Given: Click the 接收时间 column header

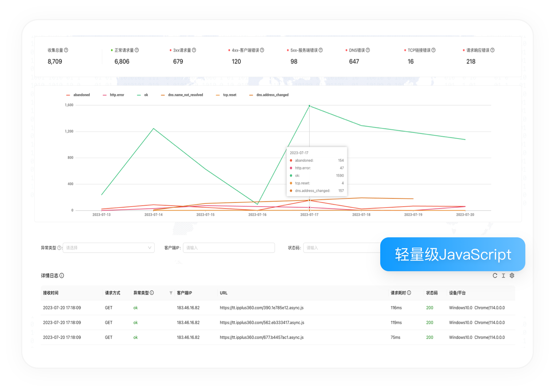Looking at the screenshot, I should (x=51, y=293).
